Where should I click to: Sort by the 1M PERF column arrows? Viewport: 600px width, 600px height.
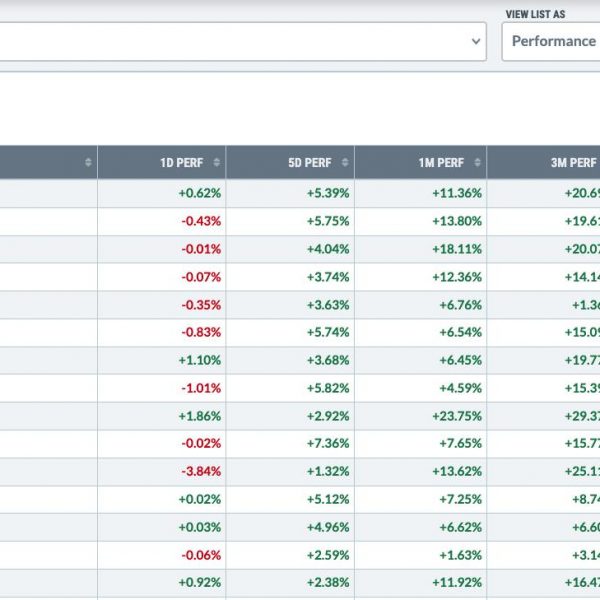pyautogui.click(x=477, y=163)
